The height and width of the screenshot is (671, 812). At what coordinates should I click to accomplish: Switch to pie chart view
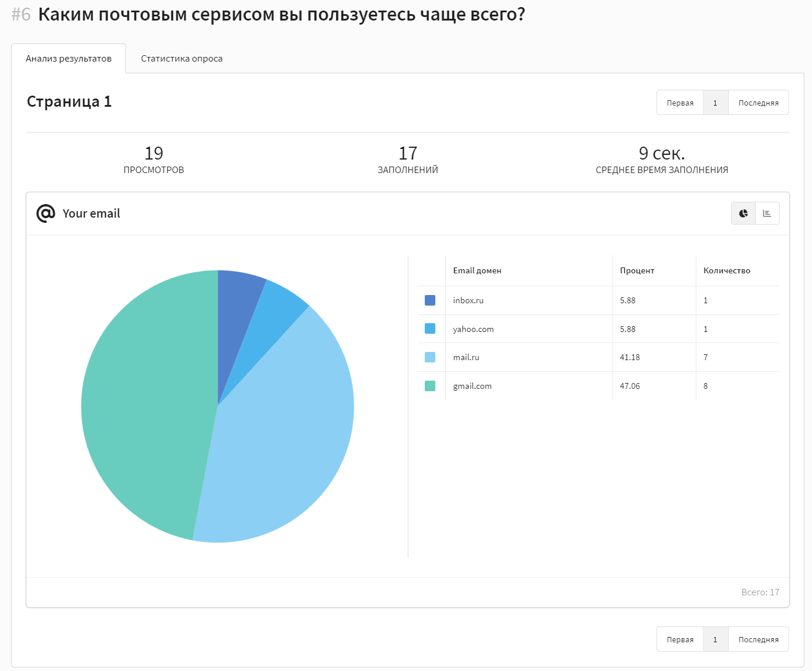point(743,213)
